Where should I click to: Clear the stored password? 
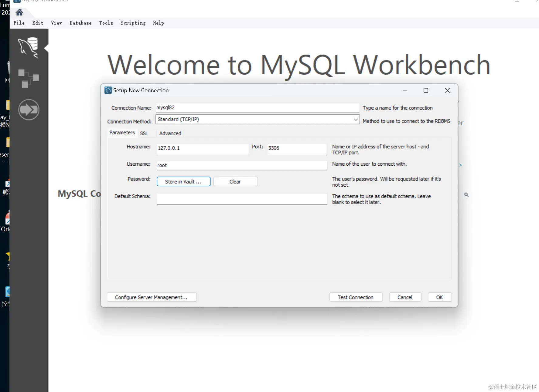235,181
